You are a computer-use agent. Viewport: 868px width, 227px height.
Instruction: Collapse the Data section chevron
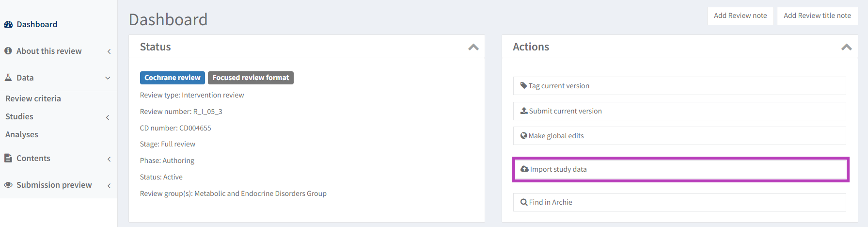click(108, 78)
